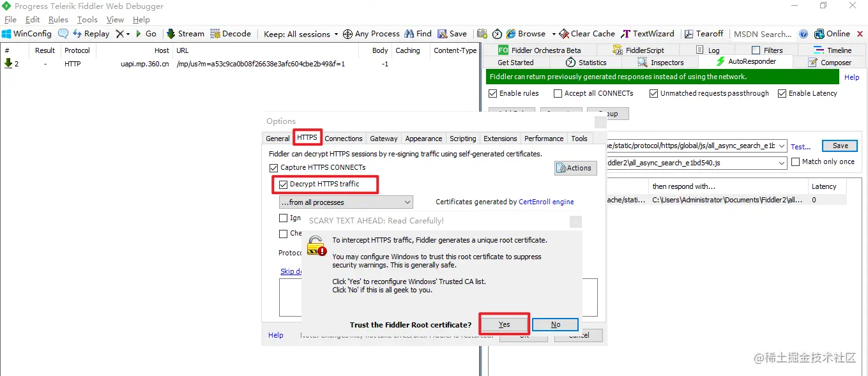Open the Options dialog Help link

(x=275, y=335)
